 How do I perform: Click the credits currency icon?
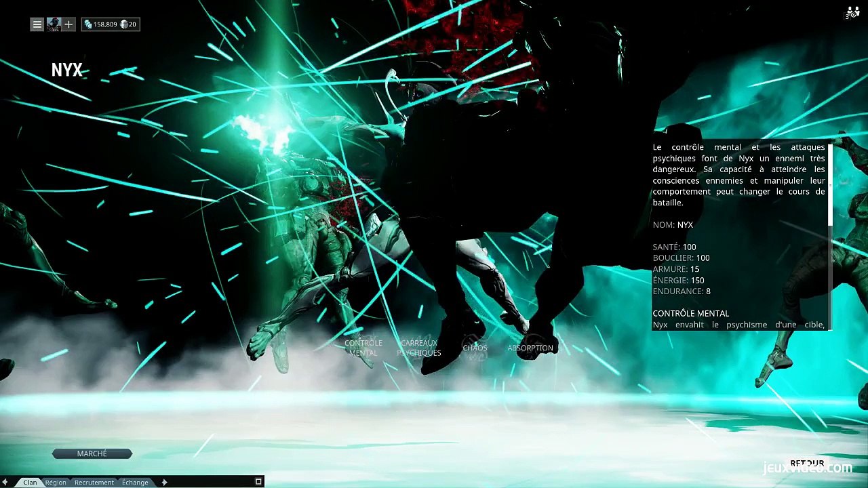[x=88, y=24]
